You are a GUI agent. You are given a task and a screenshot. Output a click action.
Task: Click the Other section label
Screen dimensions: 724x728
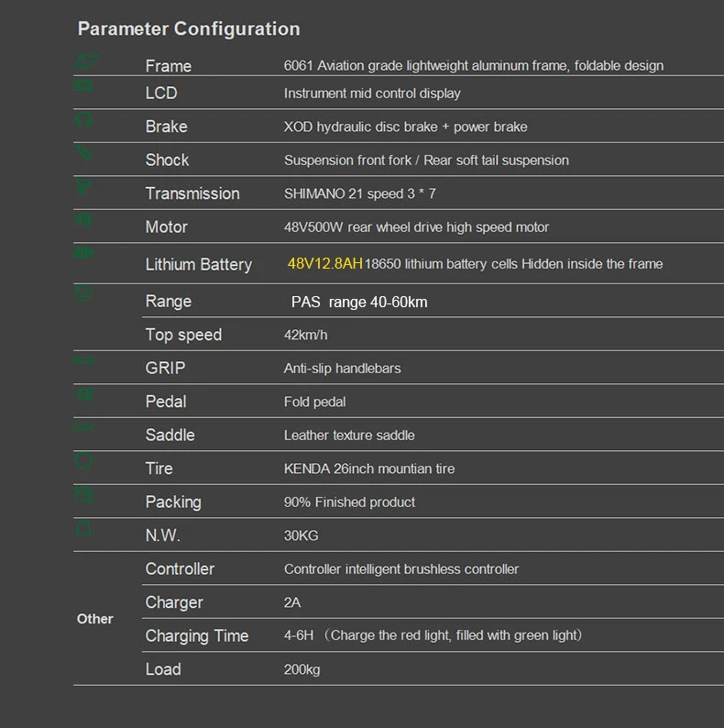(94, 619)
